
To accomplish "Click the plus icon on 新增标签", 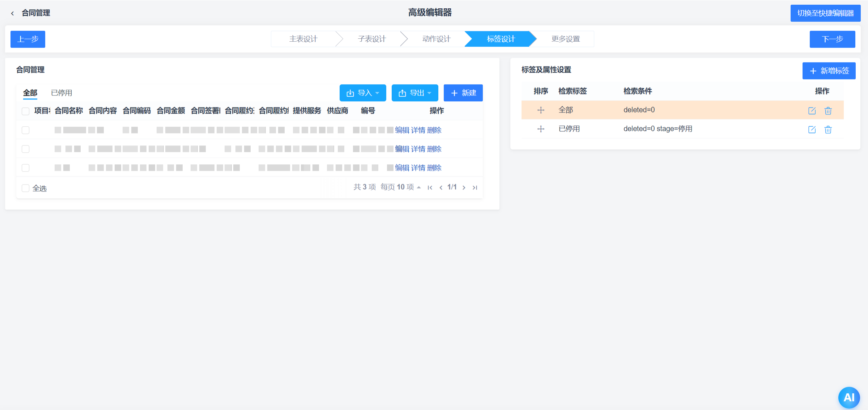I will [813, 71].
